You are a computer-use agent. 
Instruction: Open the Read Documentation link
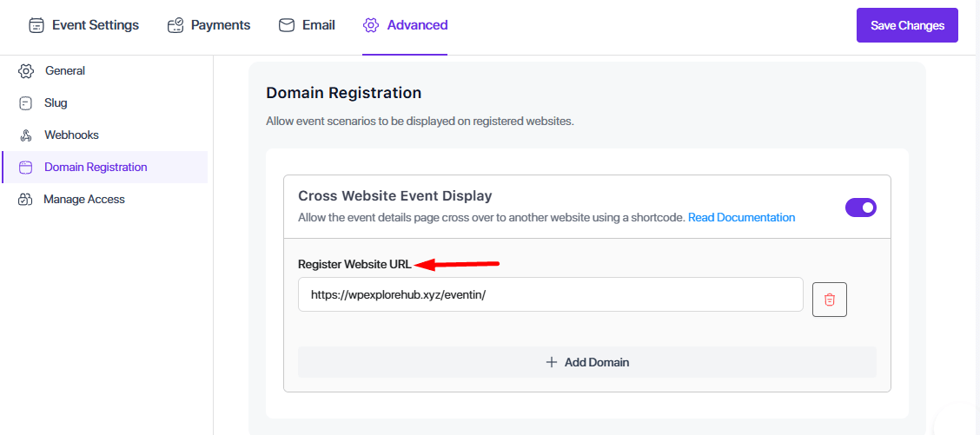[741, 217]
